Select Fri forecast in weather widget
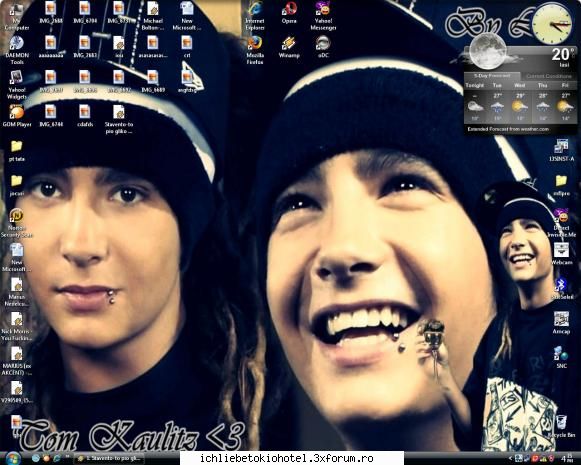Screen dimensions: 581x465 (x=565, y=102)
